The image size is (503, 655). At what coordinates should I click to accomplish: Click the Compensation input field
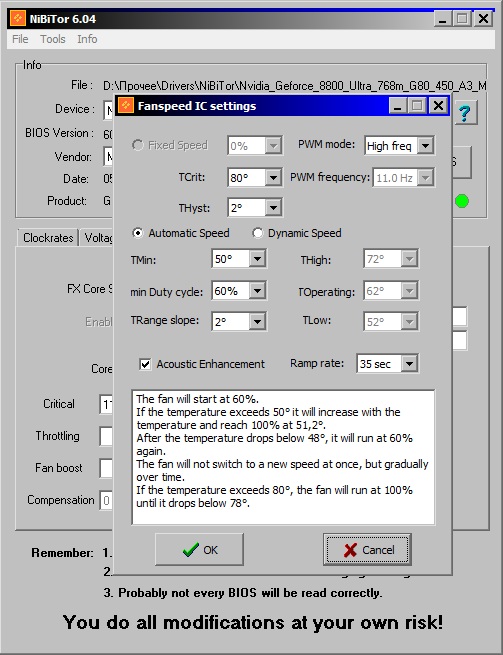[x=107, y=500]
